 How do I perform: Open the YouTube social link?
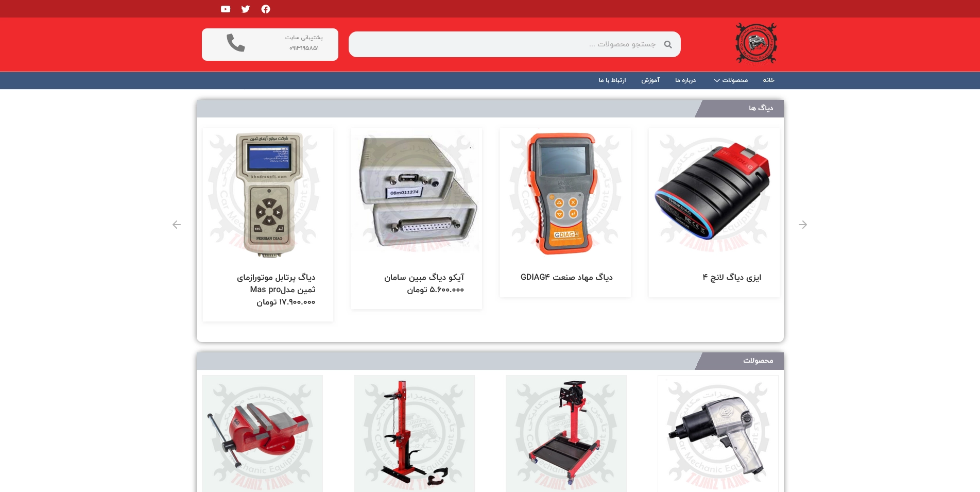tap(226, 9)
